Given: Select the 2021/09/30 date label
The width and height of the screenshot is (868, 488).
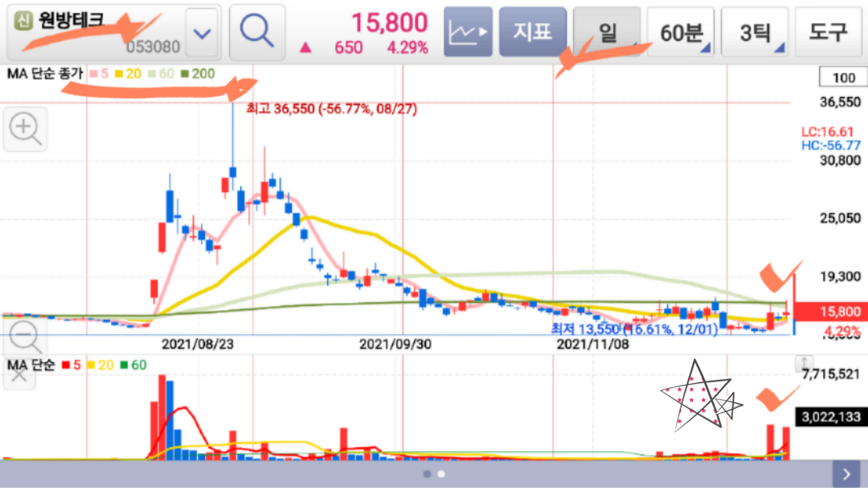Looking at the screenshot, I should pos(395,344).
